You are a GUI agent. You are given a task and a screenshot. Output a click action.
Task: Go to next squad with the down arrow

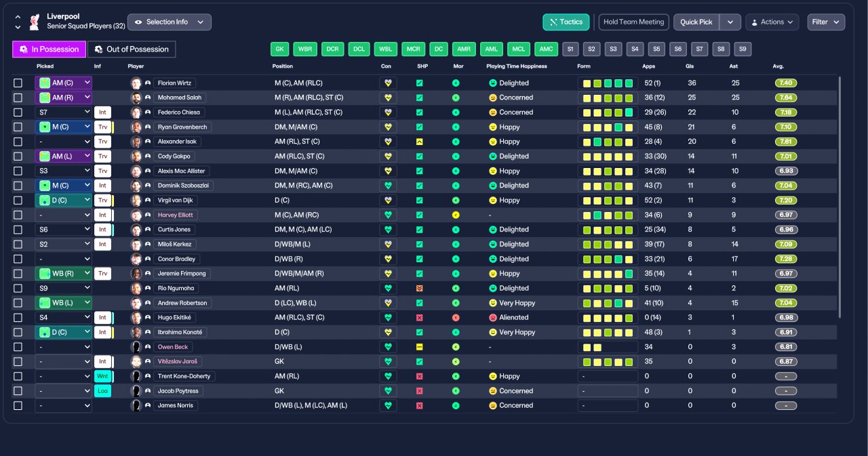point(18,27)
